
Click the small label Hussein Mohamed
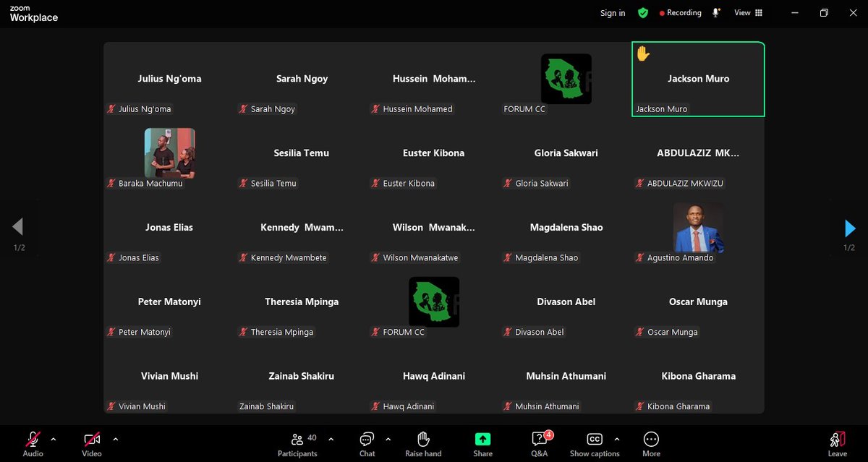[x=417, y=109]
